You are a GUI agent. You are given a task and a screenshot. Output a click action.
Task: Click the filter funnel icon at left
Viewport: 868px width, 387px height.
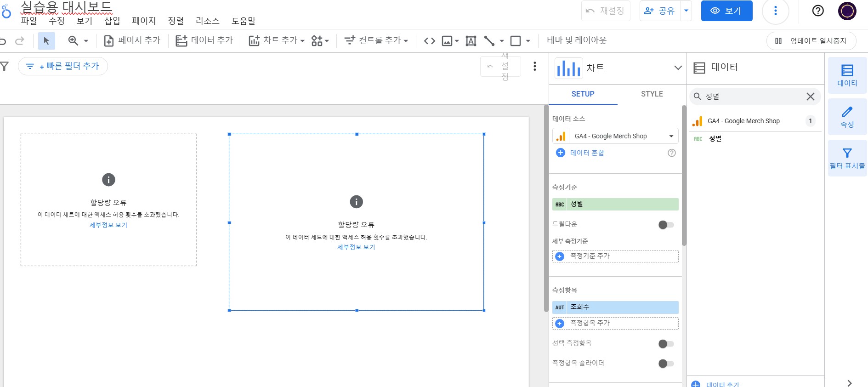5,67
